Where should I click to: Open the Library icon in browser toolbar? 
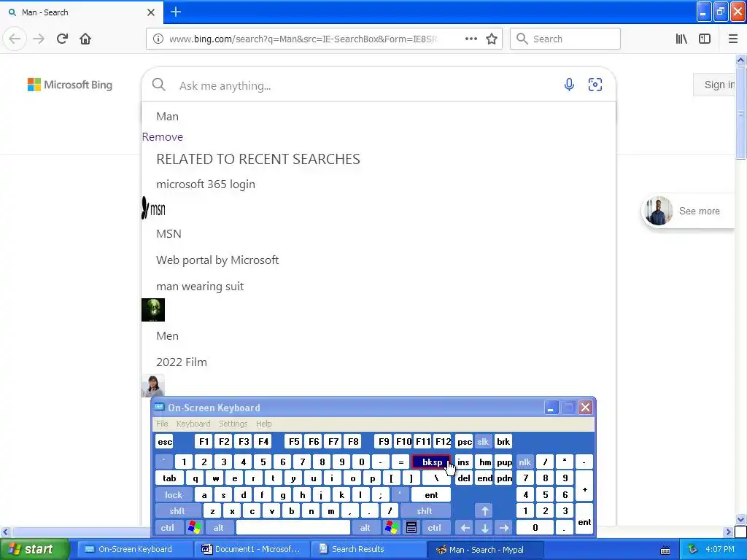point(681,39)
